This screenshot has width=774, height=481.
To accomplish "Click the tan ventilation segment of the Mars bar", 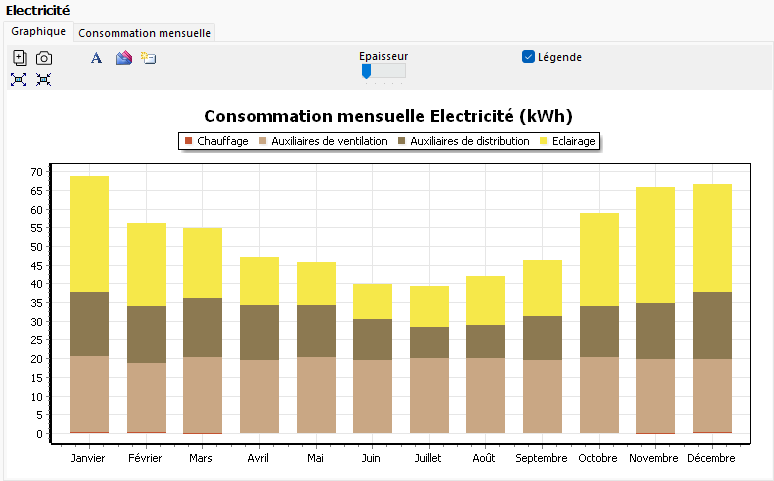I will click(202, 395).
